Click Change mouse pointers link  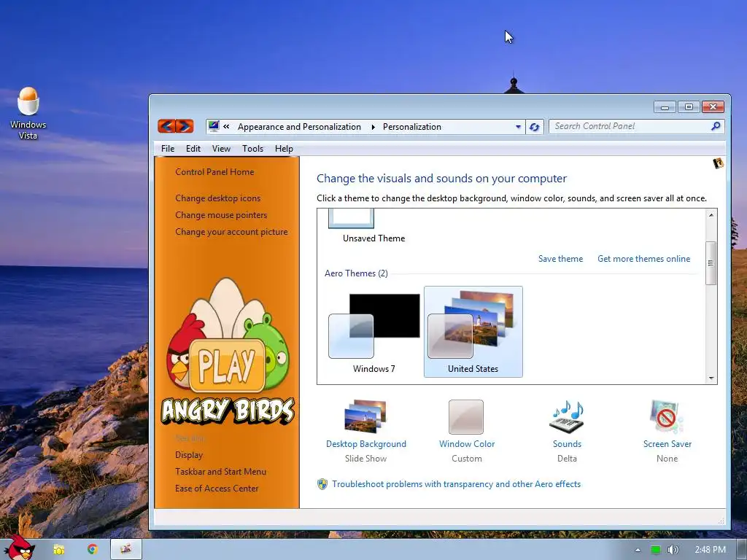point(221,215)
